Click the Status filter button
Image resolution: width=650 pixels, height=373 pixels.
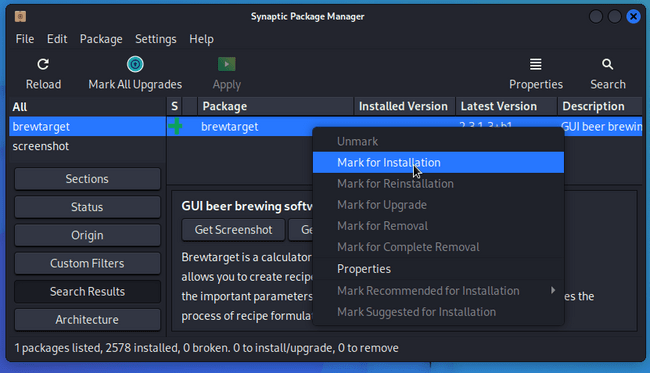pyautogui.click(x=87, y=207)
